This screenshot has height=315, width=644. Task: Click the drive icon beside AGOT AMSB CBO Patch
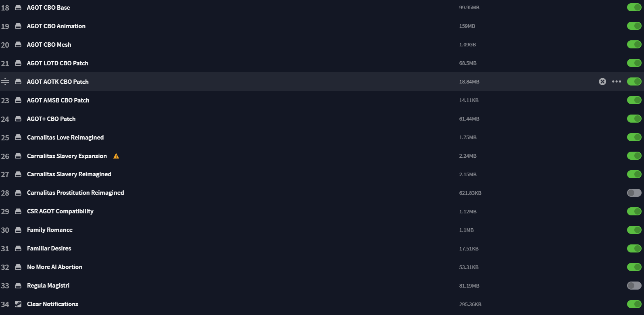click(18, 100)
